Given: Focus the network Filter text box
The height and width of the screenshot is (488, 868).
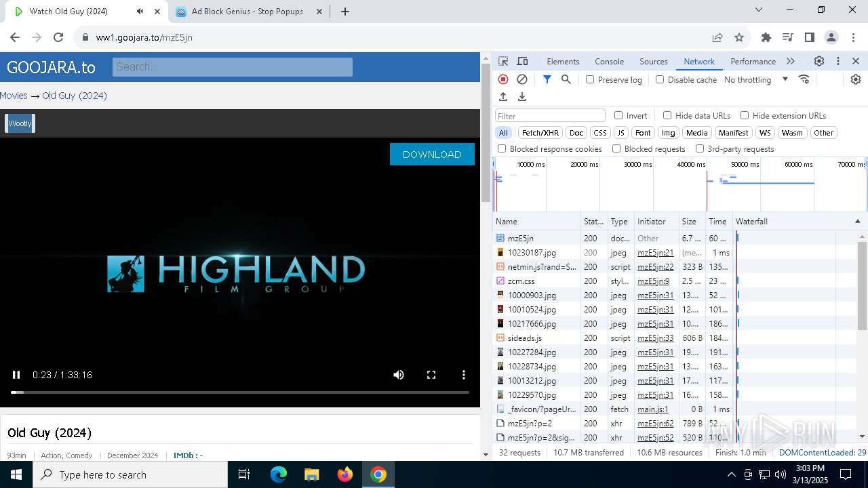Looking at the screenshot, I should [x=550, y=116].
